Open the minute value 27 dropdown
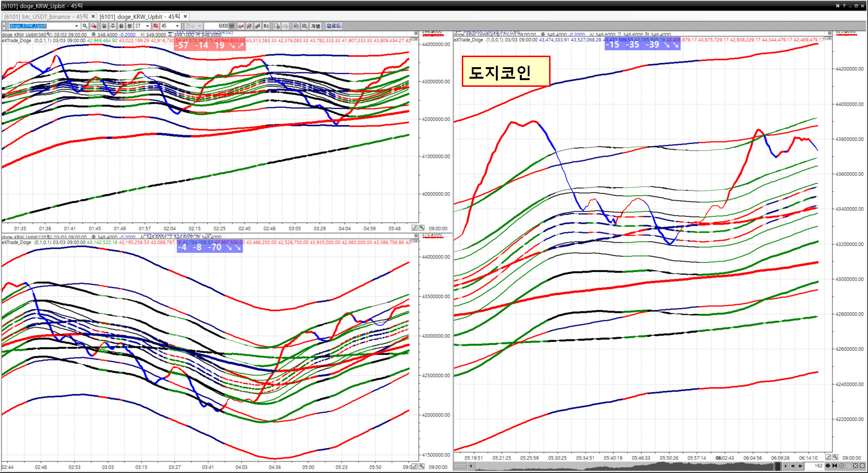Screen dimensions: 868x473 [x=147, y=26]
